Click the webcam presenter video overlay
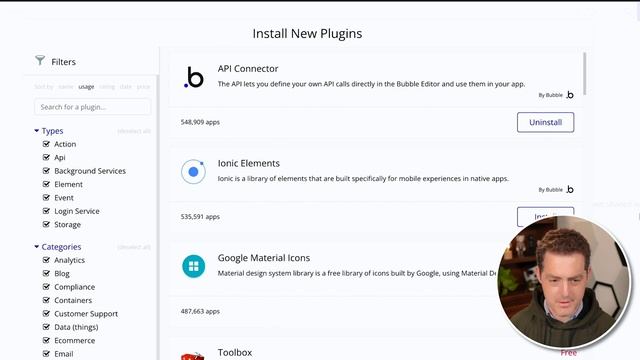The image size is (640, 360). (x=564, y=282)
